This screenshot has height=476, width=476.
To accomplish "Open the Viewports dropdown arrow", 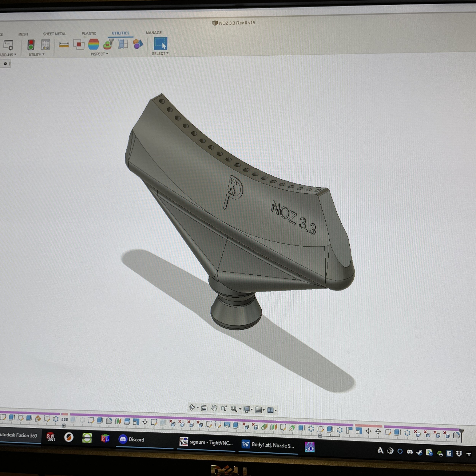I will [x=276, y=410].
